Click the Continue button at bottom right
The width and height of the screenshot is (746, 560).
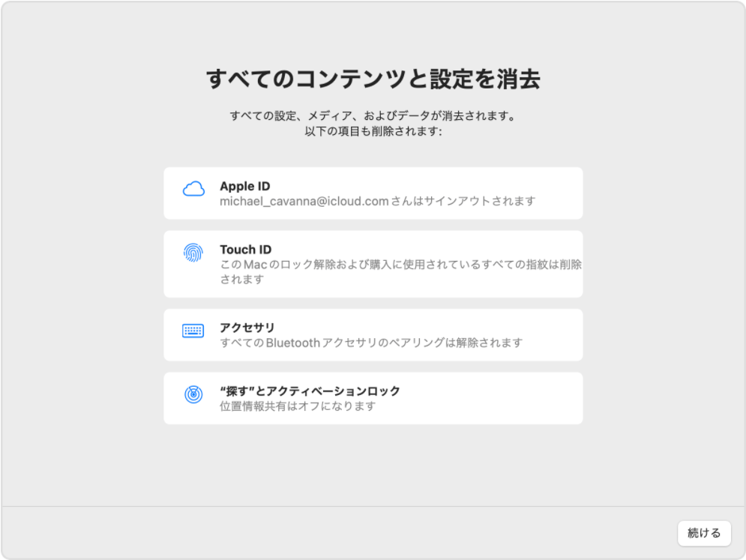coord(704,533)
